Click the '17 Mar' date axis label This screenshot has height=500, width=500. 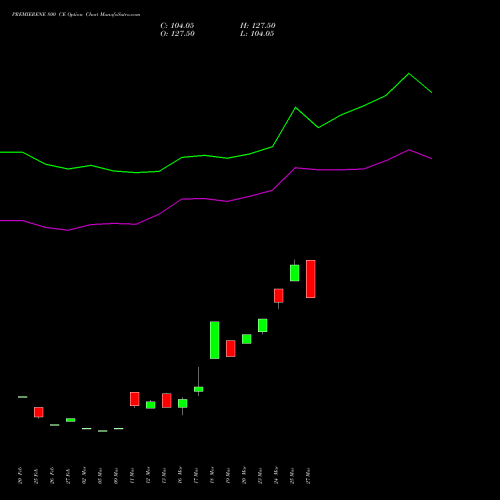[x=196, y=475]
